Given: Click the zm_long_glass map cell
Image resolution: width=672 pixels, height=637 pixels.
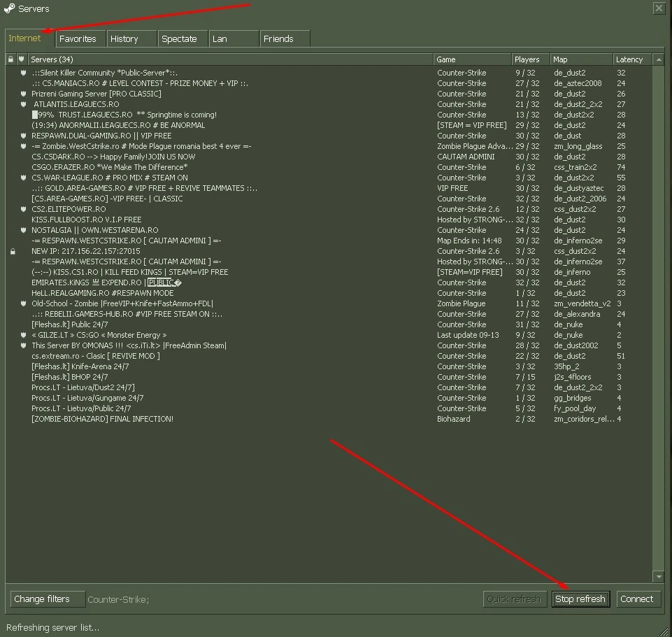Looking at the screenshot, I should click(x=578, y=147).
